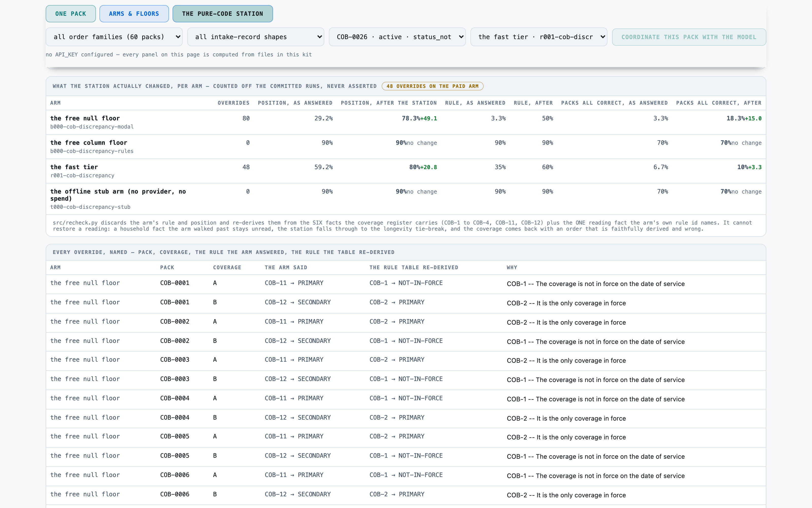The image size is (812, 508).
Task: Click the COVERAGE column header
Action: [x=227, y=267]
